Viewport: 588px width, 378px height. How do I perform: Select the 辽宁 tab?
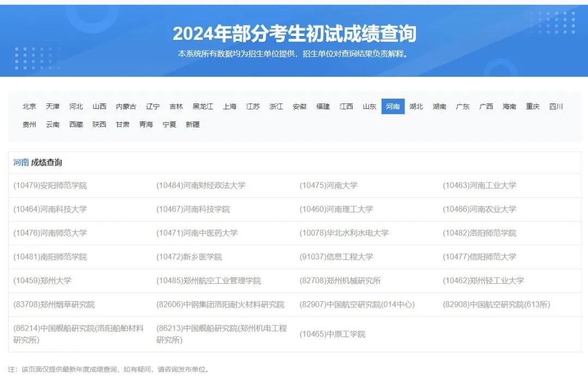[152, 107]
